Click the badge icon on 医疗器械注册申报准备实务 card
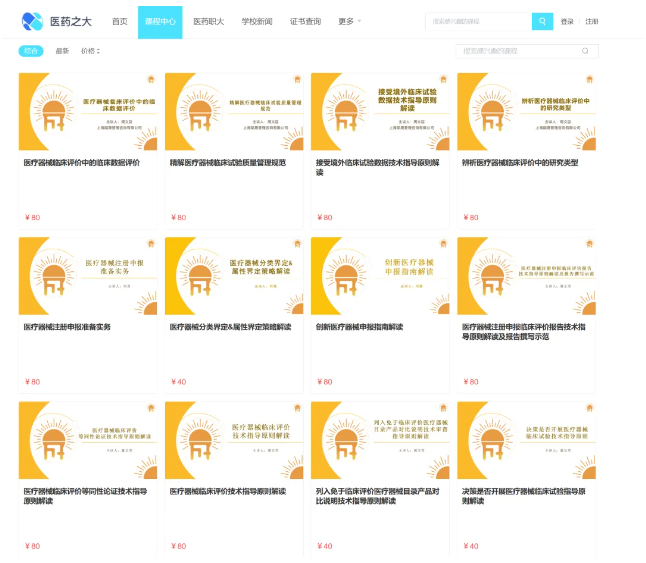Image resolution: width=646 pixels, height=563 pixels. 151,244
